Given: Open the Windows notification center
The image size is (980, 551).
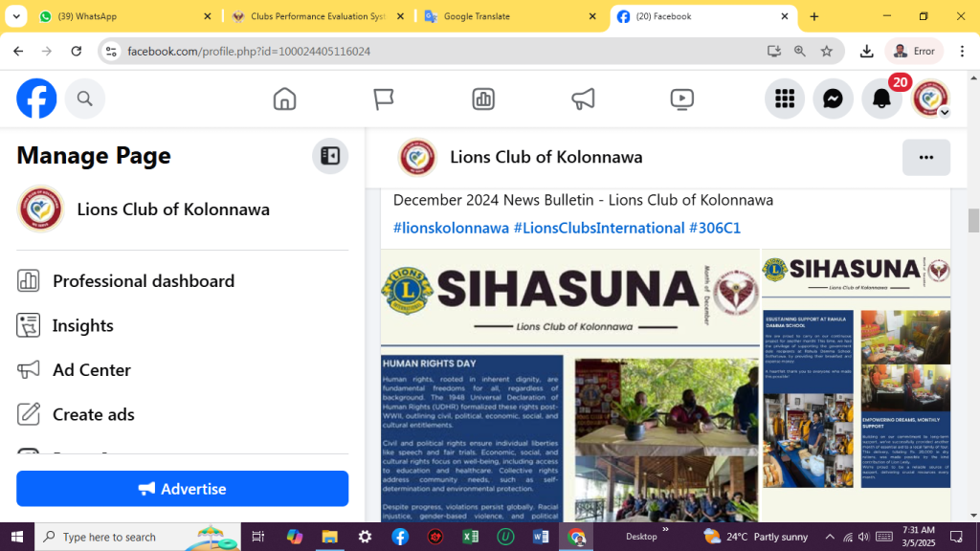Looking at the screenshot, I should click(956, 537).
